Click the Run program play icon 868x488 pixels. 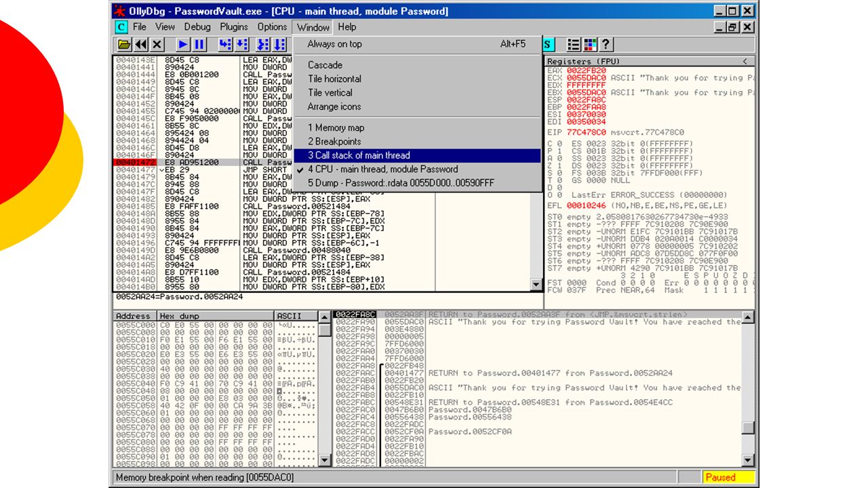pyautogui.click(x=183, y=44)
